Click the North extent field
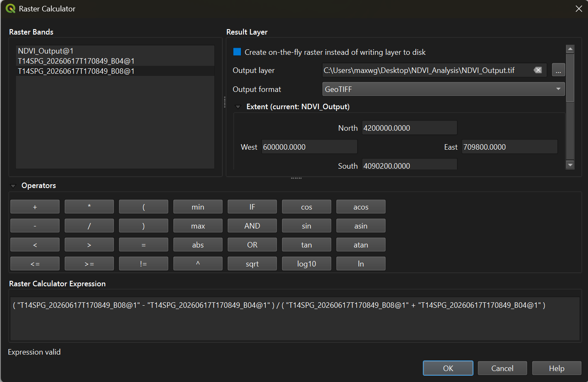The height and width of the screenshot is (382, 588). click(409, 128)
